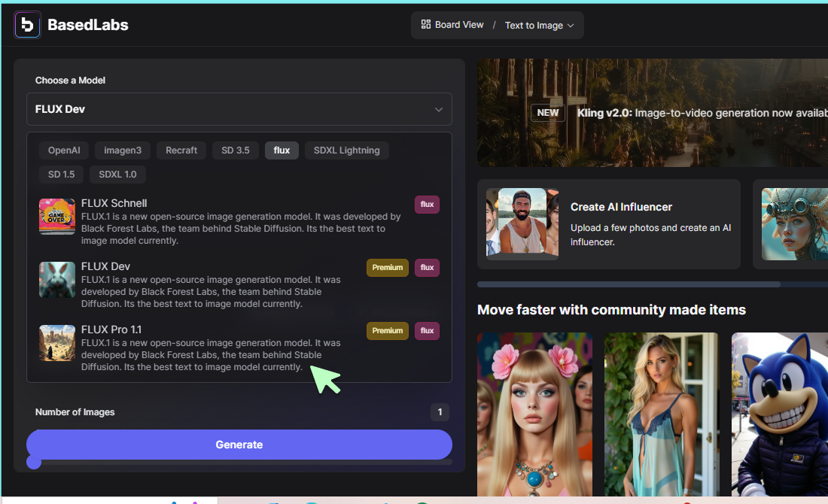Open the Kling v2.0 announcement banner

click(x=653, y=113)
